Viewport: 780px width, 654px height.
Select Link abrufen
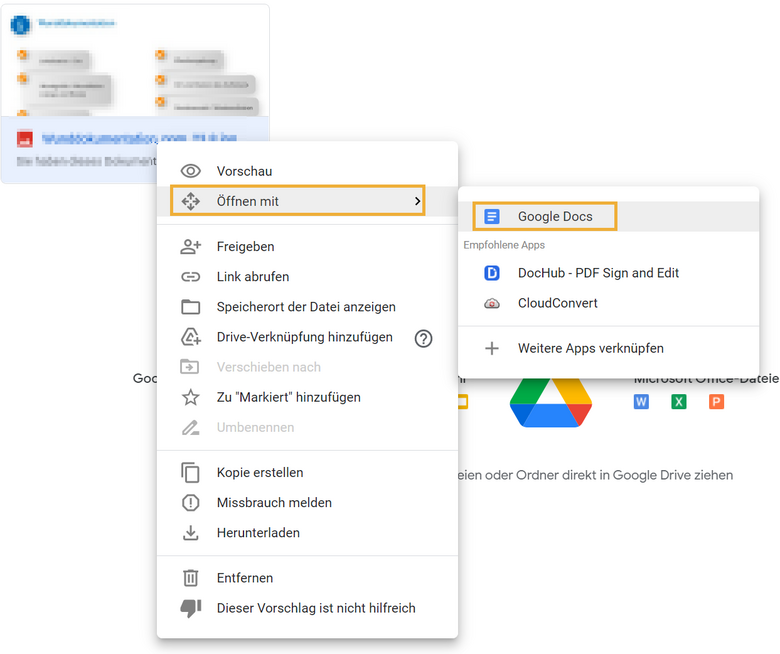pos(307,277)
